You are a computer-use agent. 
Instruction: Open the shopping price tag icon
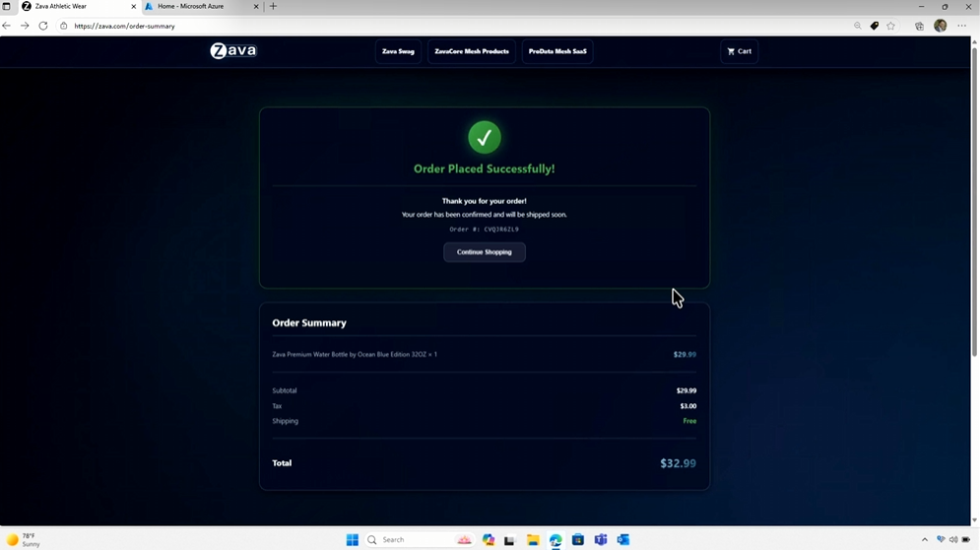click(x=875, y=26)
